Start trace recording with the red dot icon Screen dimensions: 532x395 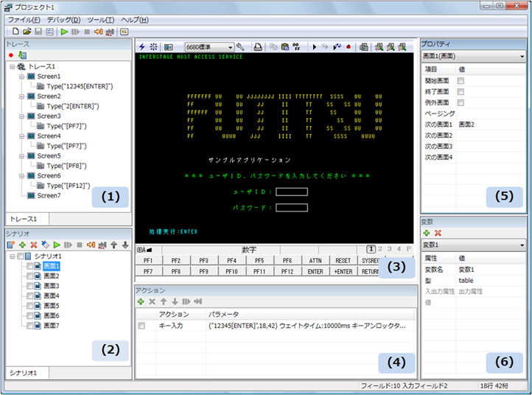click(11, 55)
